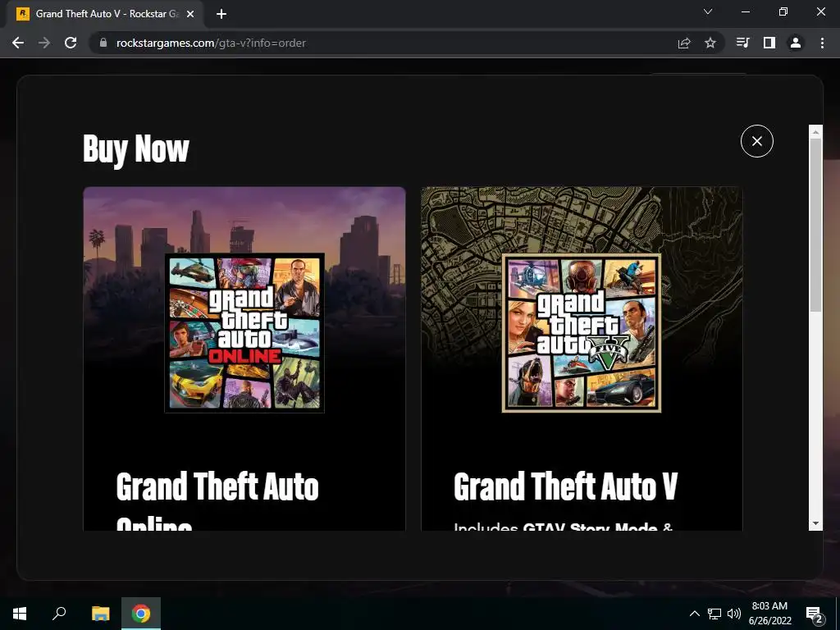
Task: Select the Grand Theft Auto Online title
Action: point(217,501)
